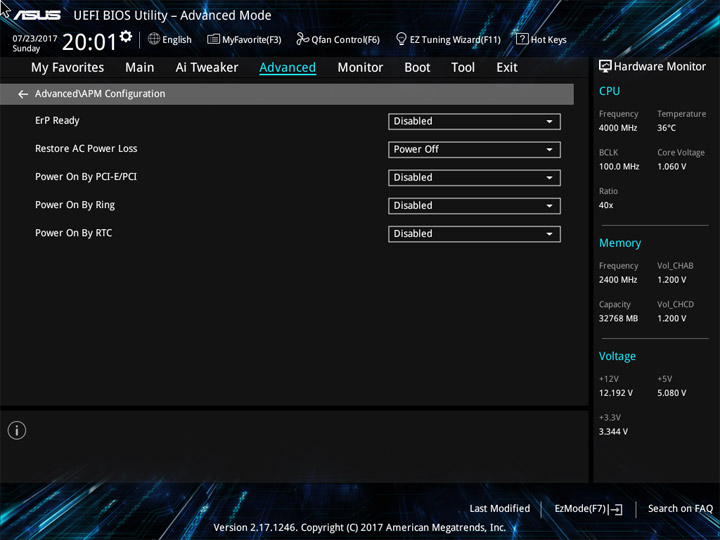Viewport: 720px width, 540px height.
Task: Open the Restore AC Power Loss dropdown
Action: point(474,150)
